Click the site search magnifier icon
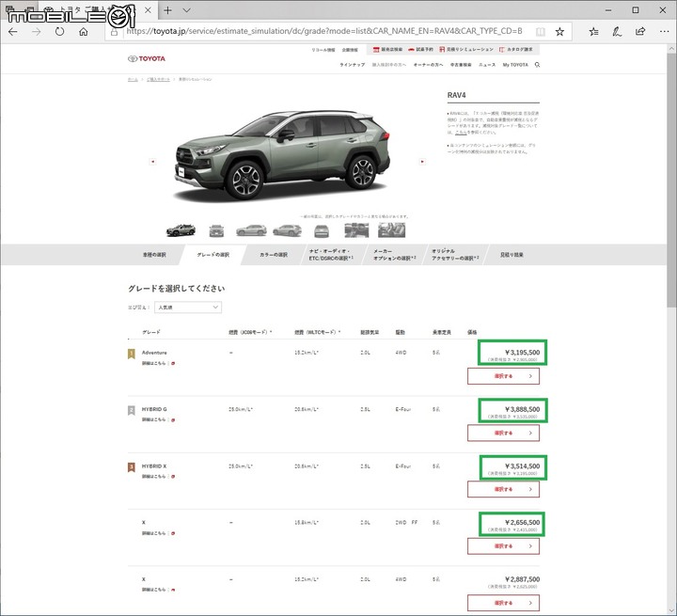 coord(537,65)
